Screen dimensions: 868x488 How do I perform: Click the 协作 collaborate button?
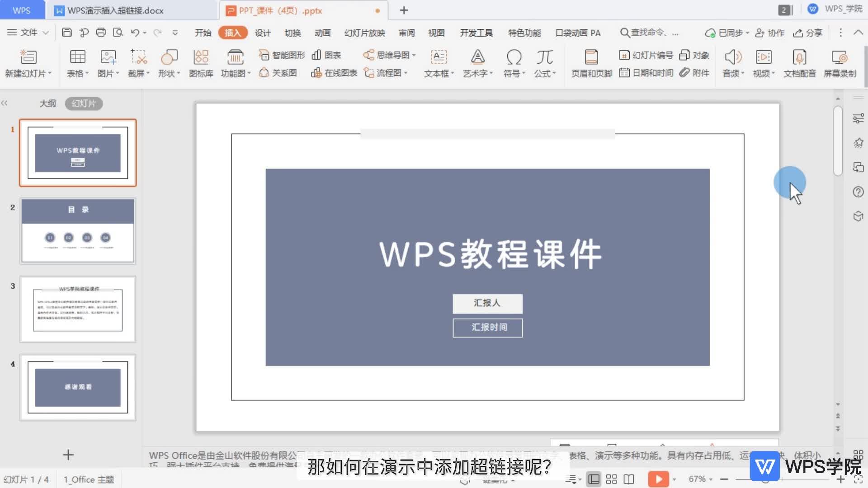click(x=770, y=33)
